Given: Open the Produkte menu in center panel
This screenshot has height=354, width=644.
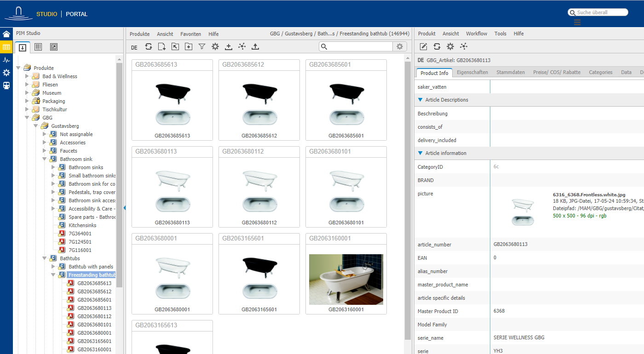Looking at the screenshot, I should point(139,34).
